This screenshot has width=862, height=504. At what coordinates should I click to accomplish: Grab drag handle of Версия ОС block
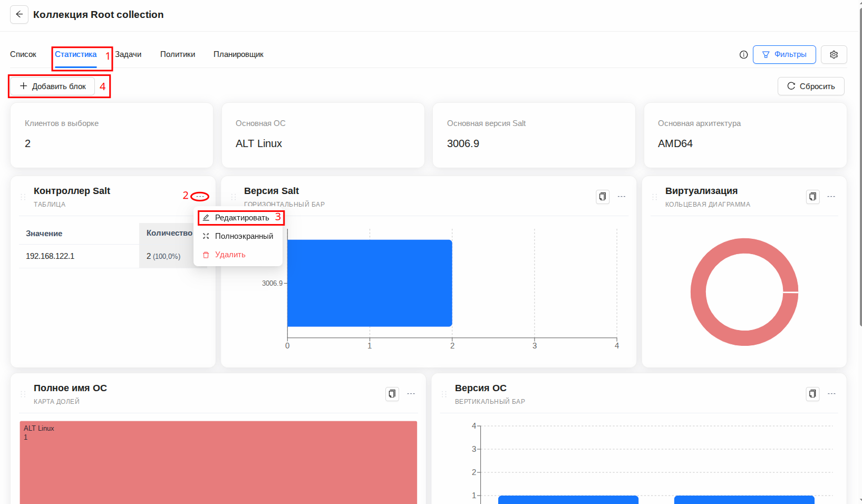point(444,394)
